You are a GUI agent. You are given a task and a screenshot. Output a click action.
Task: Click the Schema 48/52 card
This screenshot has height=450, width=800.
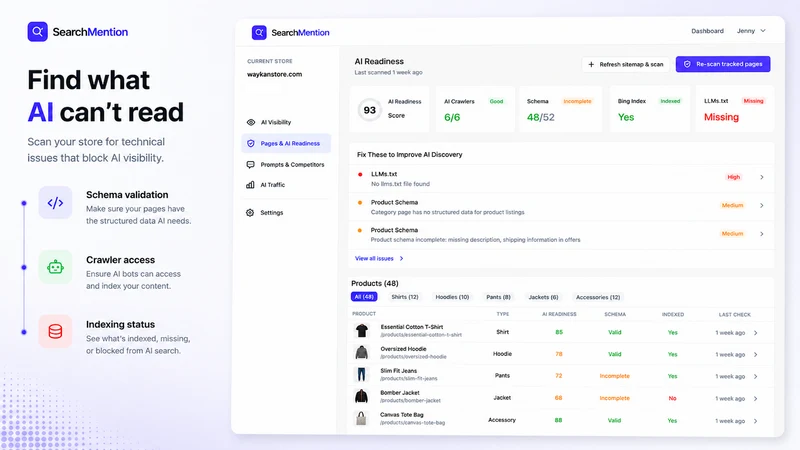click(560, 109)
